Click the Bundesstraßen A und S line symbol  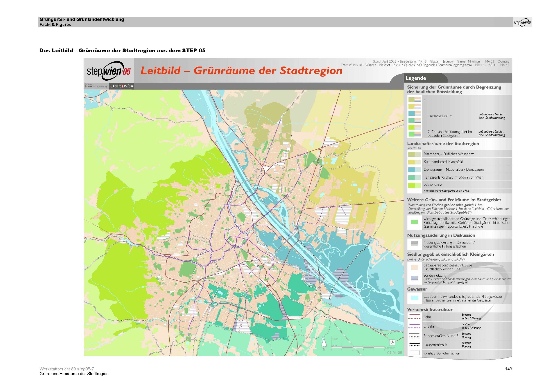[414, 336]
